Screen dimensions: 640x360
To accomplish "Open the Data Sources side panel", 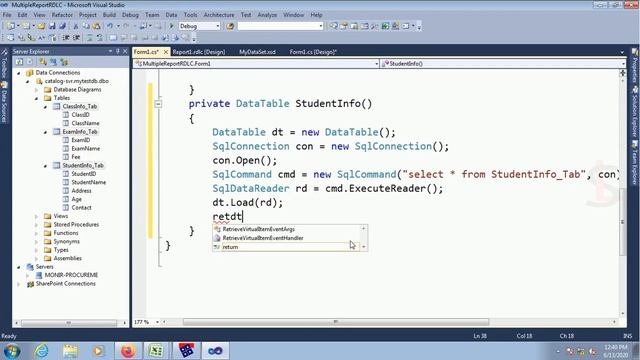I will 4,102.
